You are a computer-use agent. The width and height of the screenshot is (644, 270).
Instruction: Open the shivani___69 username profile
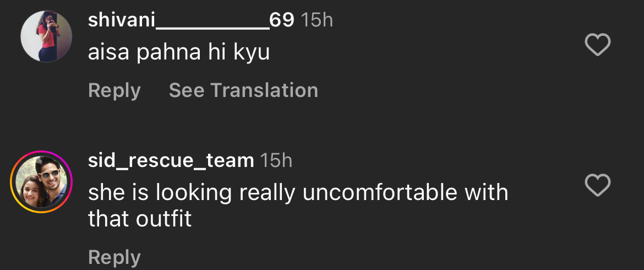[191, 20]
